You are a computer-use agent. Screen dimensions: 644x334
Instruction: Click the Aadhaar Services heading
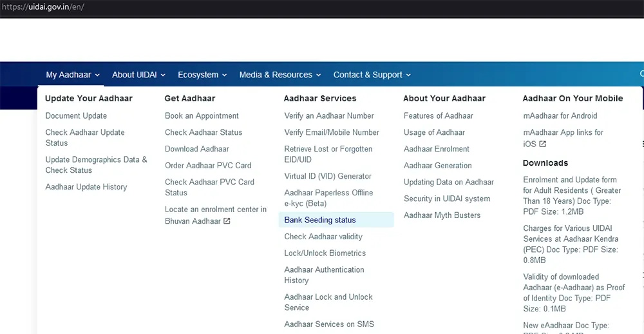[x=320, y=99]
